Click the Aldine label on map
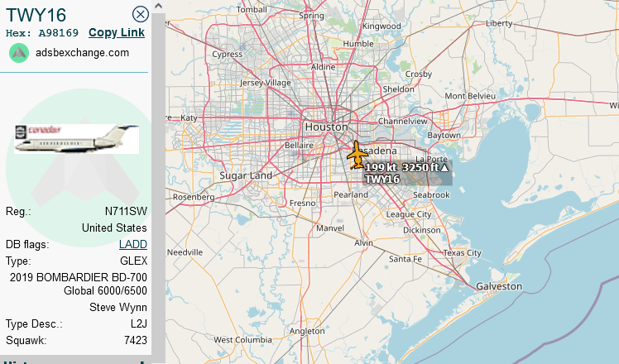 pos(324,67)
